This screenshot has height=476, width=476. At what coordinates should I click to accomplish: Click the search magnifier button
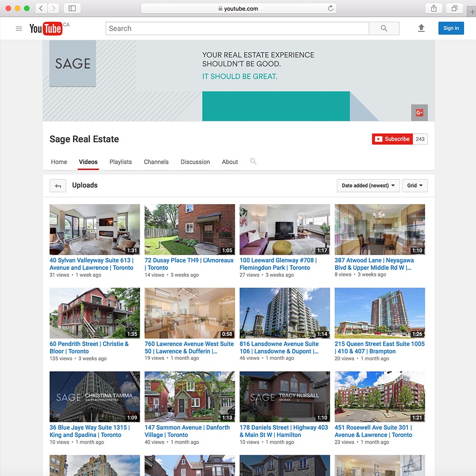coord(384,29)
